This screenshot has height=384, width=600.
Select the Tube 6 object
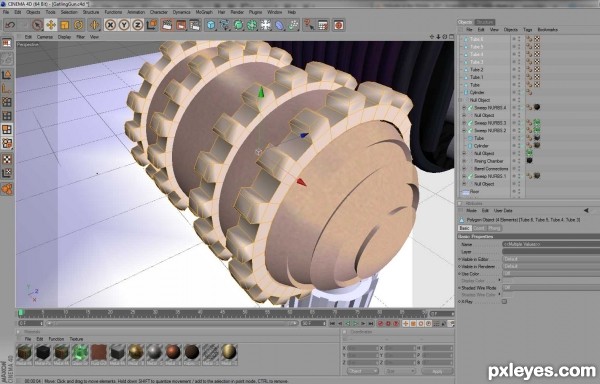pyautogui.click(x=476, y=39)
